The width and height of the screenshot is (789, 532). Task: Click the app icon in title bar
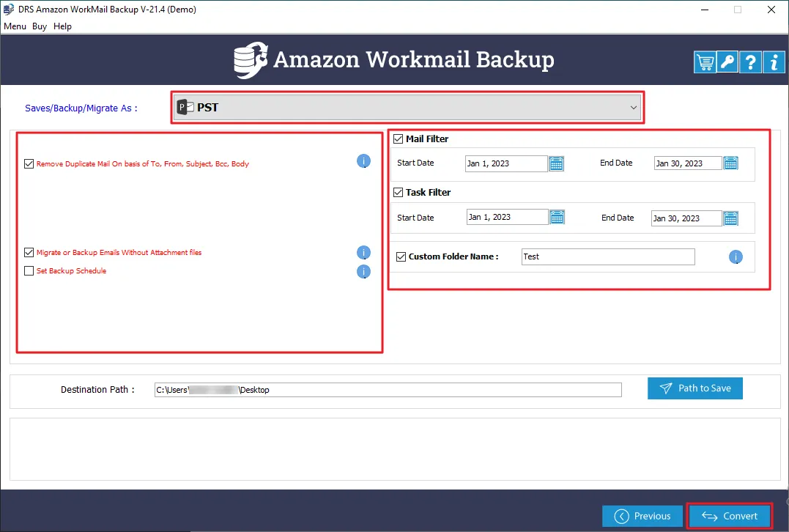[x=9, y=10]
